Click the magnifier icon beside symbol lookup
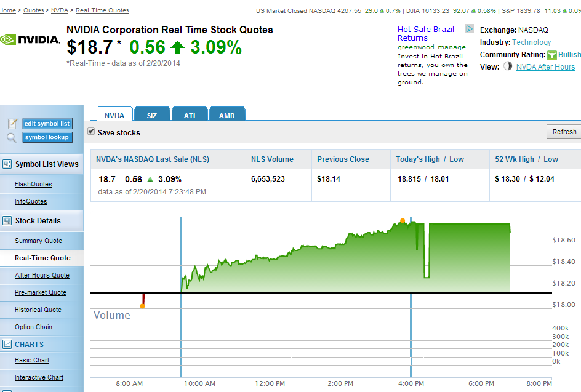 12,137
